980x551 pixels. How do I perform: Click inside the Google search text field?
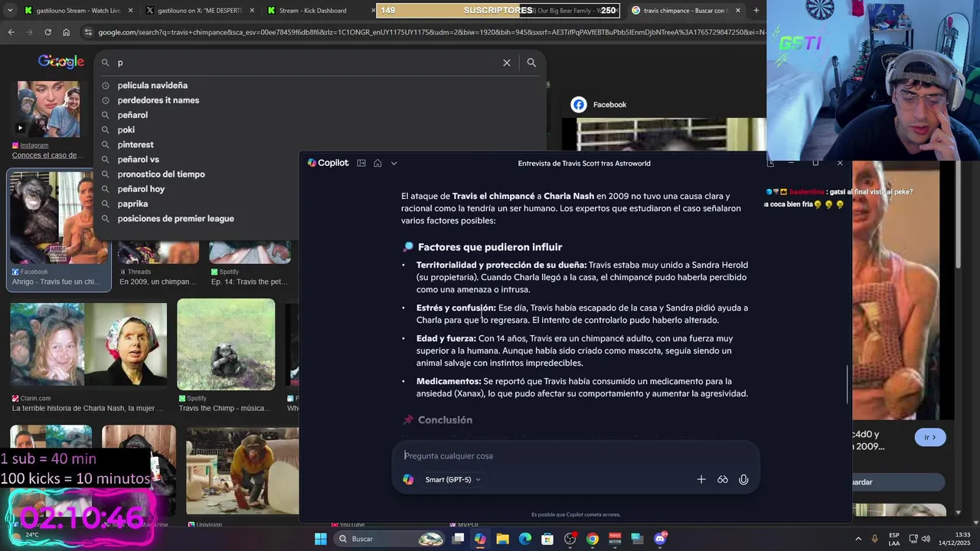click(x=306, y=63)
